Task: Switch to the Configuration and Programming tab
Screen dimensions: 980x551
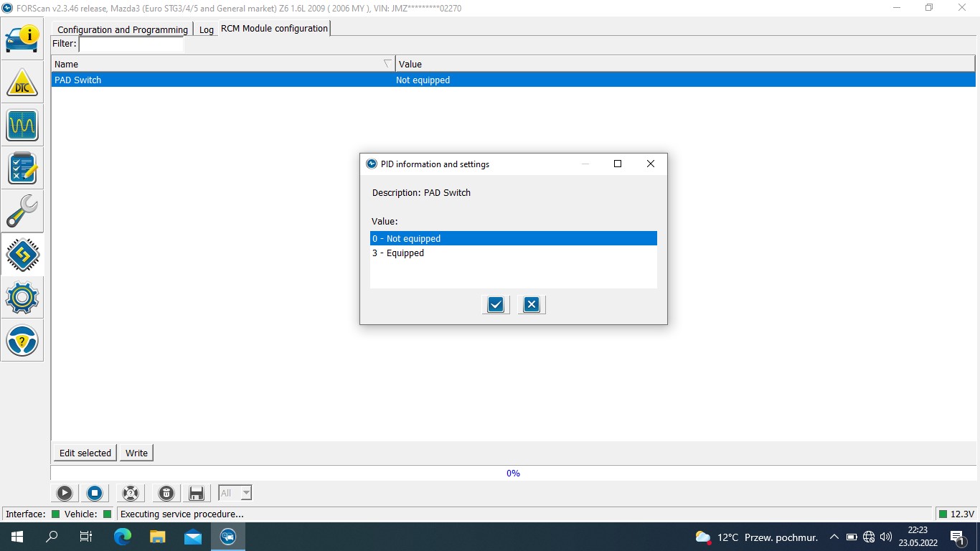Action: 123,29
